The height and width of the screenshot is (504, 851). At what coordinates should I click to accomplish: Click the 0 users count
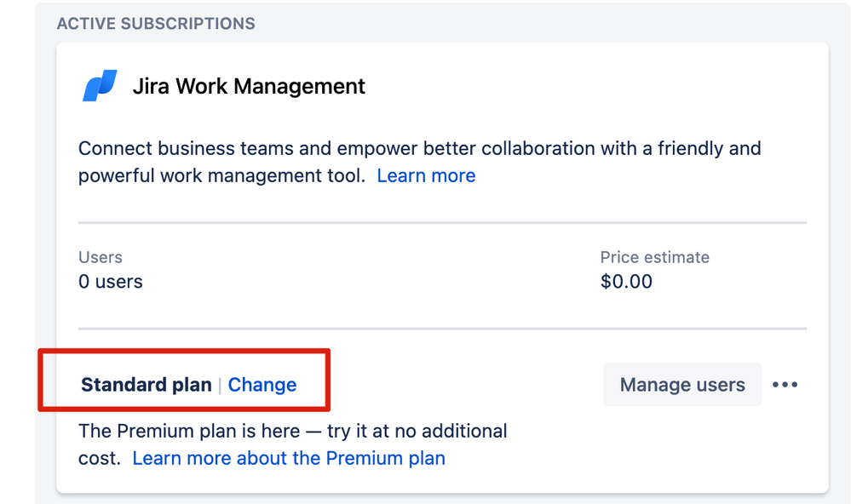(x=110, y=282)
